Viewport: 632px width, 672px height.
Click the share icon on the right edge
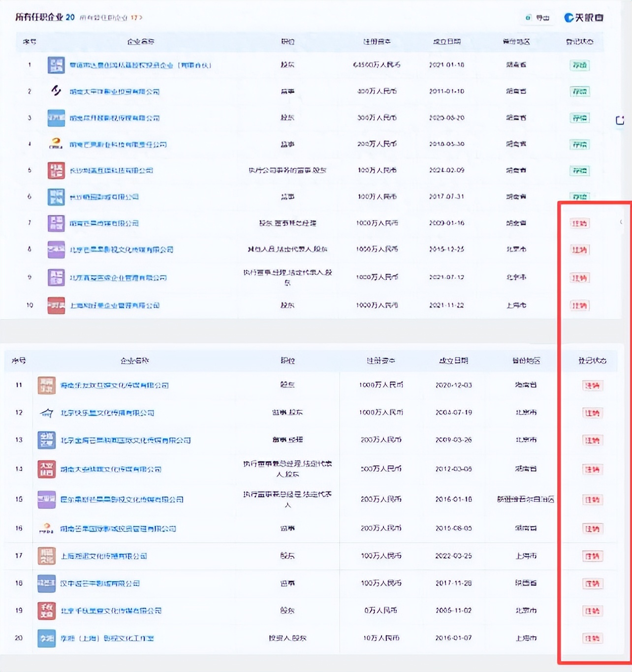coord(620,120)
